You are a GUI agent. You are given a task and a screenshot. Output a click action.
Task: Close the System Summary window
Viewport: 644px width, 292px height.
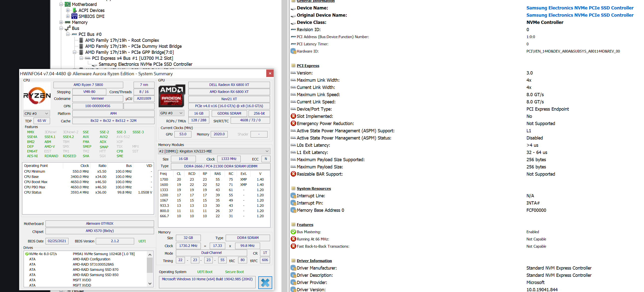point(270,73)
